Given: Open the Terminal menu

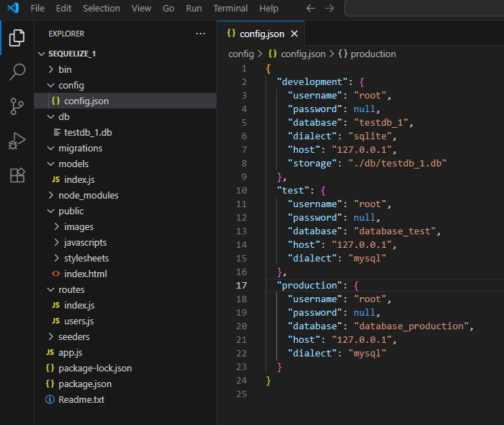Looking at the screenshot, I should [x=231, y=8].
